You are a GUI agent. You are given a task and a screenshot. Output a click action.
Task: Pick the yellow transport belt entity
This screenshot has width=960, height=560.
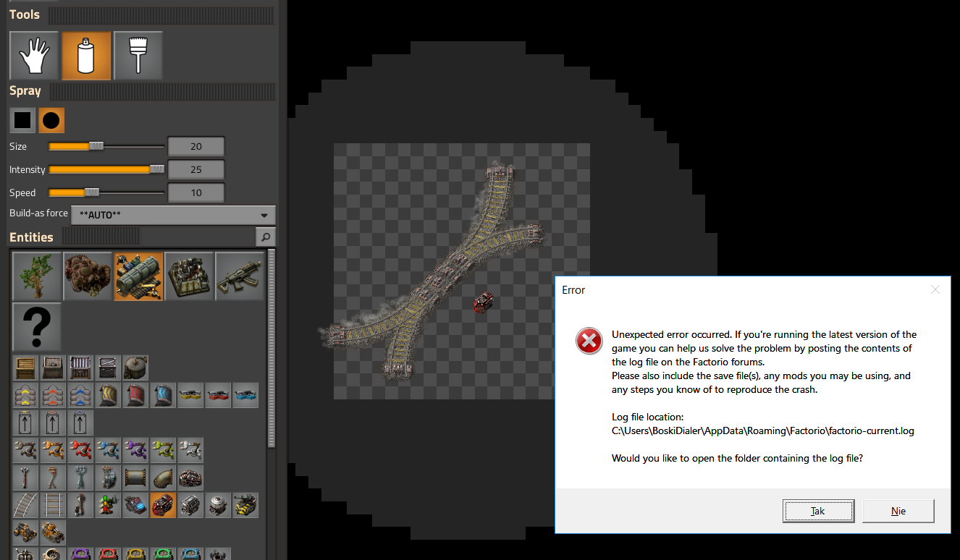[26, 395]
